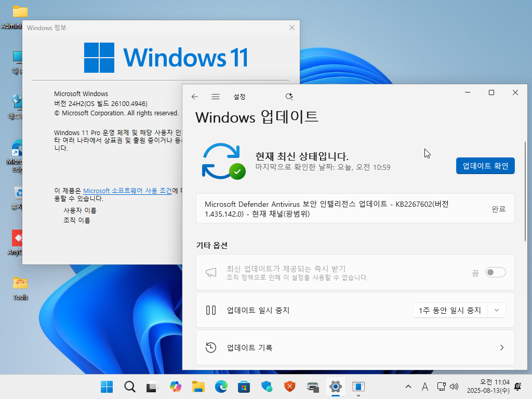Open the blue shield app on taskbar
This screenshot has width=532, height=399.
point(267,387)
